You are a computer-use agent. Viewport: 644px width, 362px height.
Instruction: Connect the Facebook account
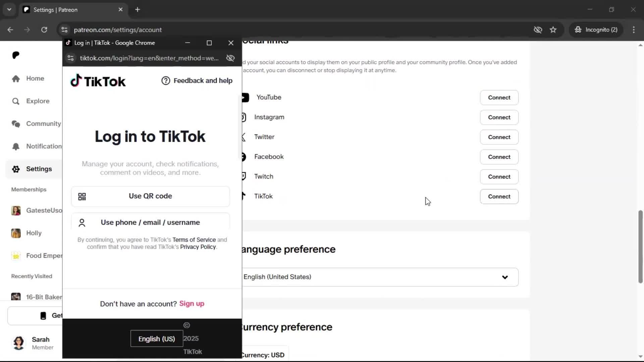coord(499,157)
